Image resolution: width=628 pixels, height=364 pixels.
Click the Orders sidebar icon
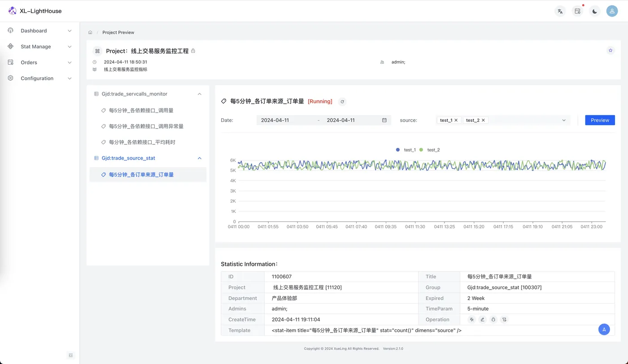[11, 62]
